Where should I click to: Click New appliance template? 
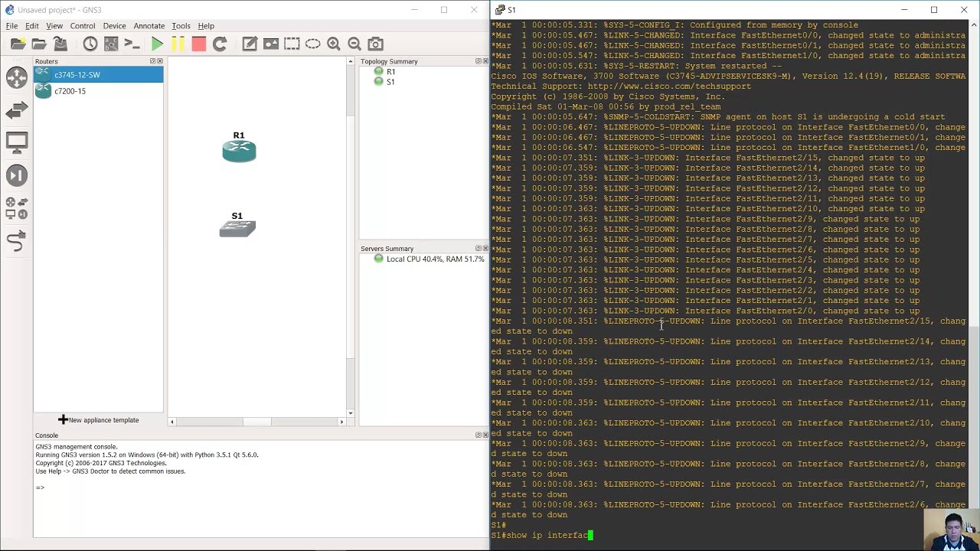tap(99, 420)
